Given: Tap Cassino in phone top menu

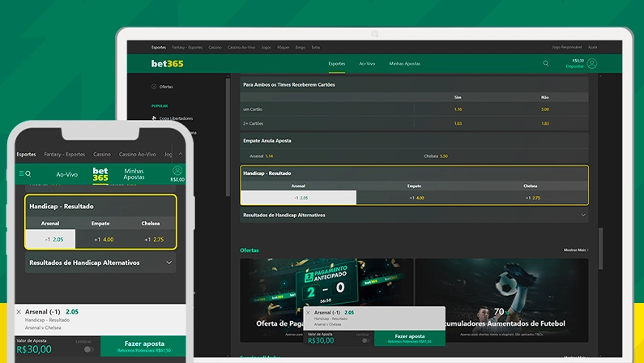Looking at the screenshot, I should point(102,155).
